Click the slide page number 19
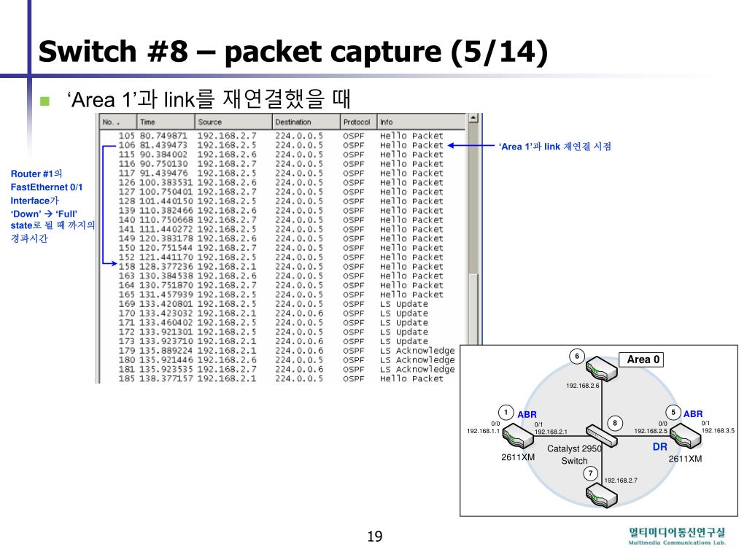This screenshot has height=560, width=747. pos(375,537)
